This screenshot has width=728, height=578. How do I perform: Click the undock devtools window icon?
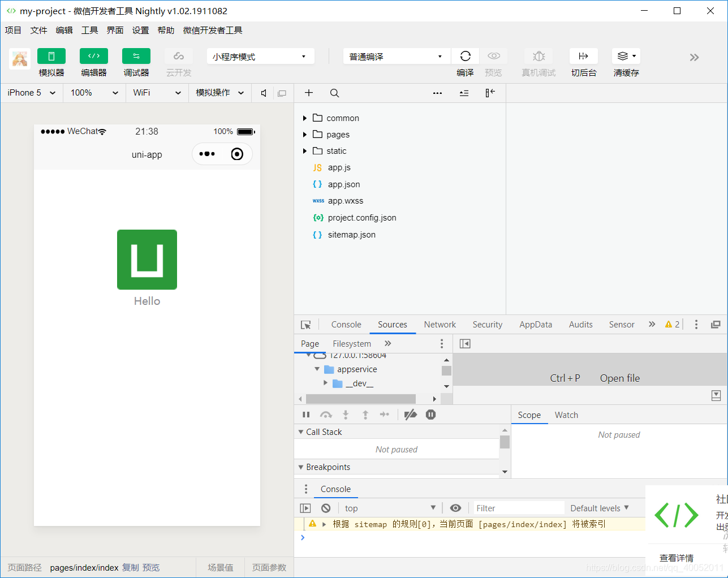click(x=716, y=325)
